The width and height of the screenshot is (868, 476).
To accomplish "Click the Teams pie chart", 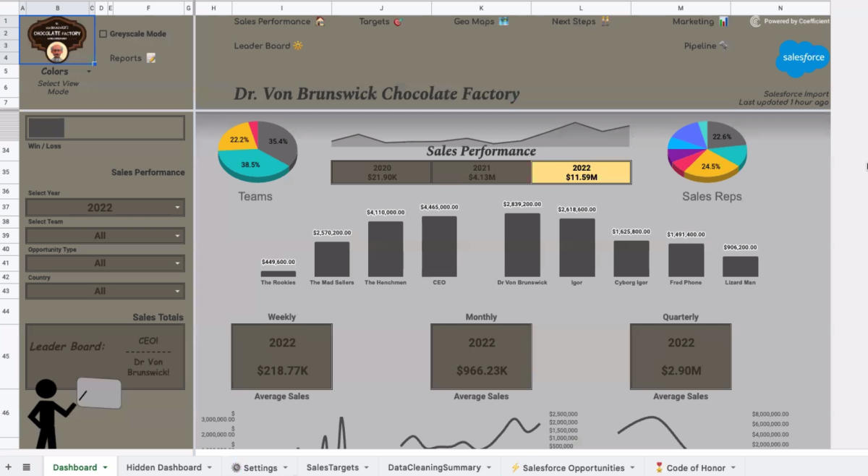I will [258, 151].
